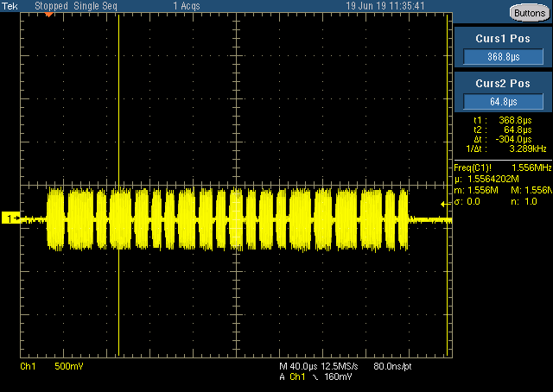The width and height of the screenshot is (553, 392).
Task: Click the Freq(C1) measurement readout
Action: pyautogui.click(x=502, y=166)
